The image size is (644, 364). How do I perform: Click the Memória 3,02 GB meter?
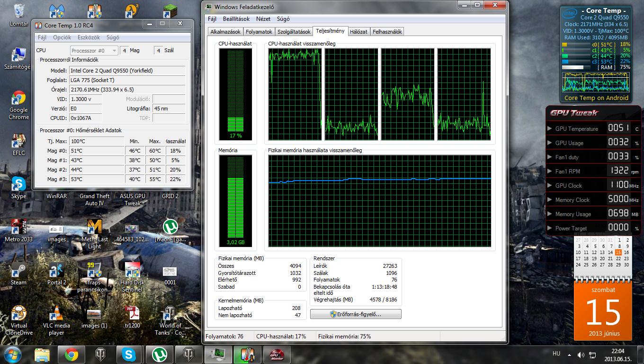coord(235,202)
